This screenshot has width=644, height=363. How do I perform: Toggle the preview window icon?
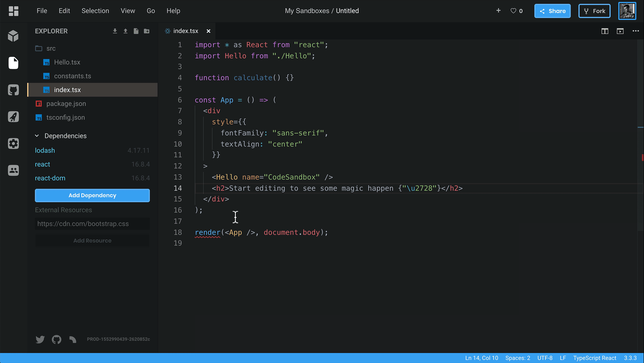(620, 31)
